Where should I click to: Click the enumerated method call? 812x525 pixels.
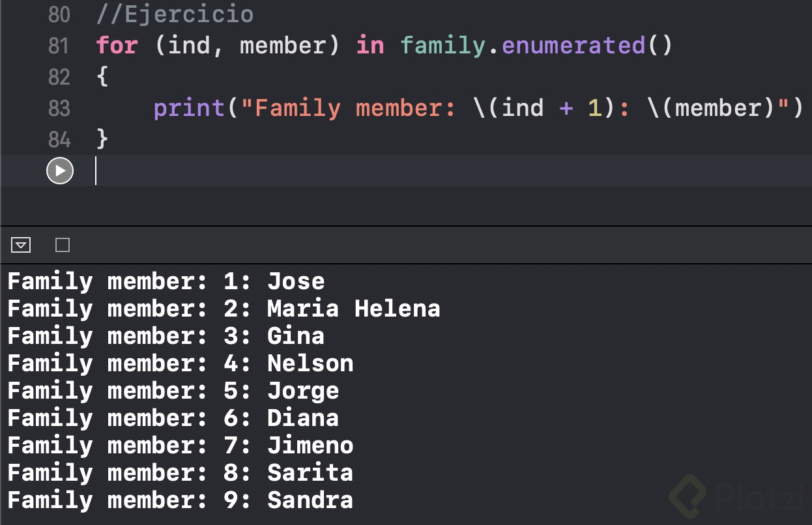tap(573, 46)
